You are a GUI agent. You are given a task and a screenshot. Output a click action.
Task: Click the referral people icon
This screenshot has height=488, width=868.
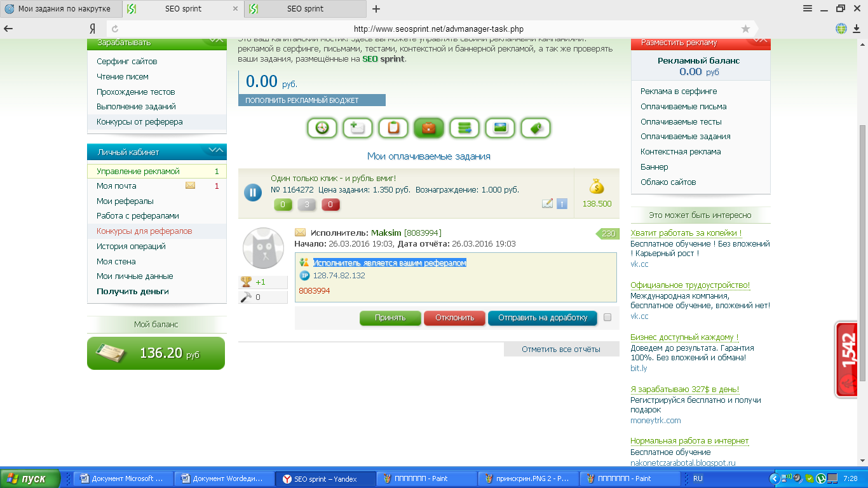[x=304, y=262]
